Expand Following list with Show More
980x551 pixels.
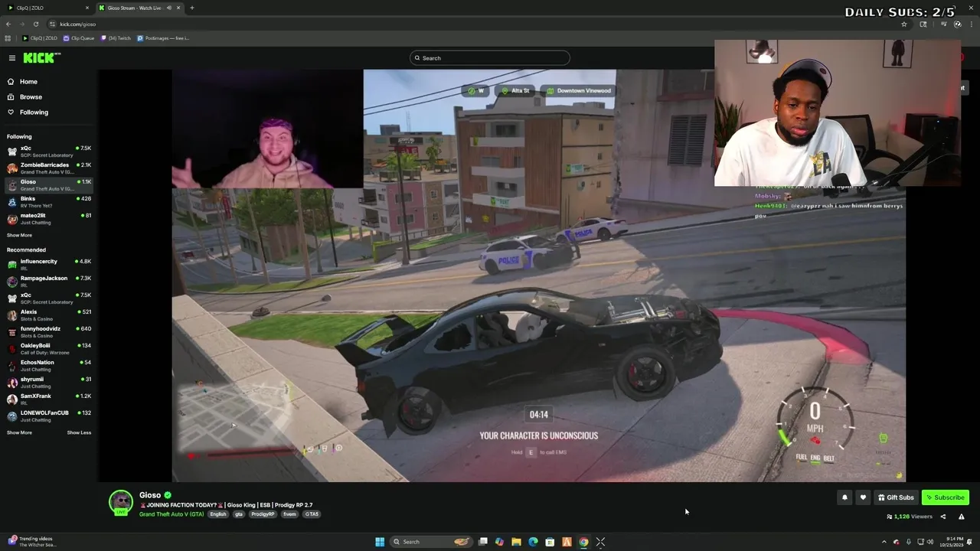click(x=19, y=236)
